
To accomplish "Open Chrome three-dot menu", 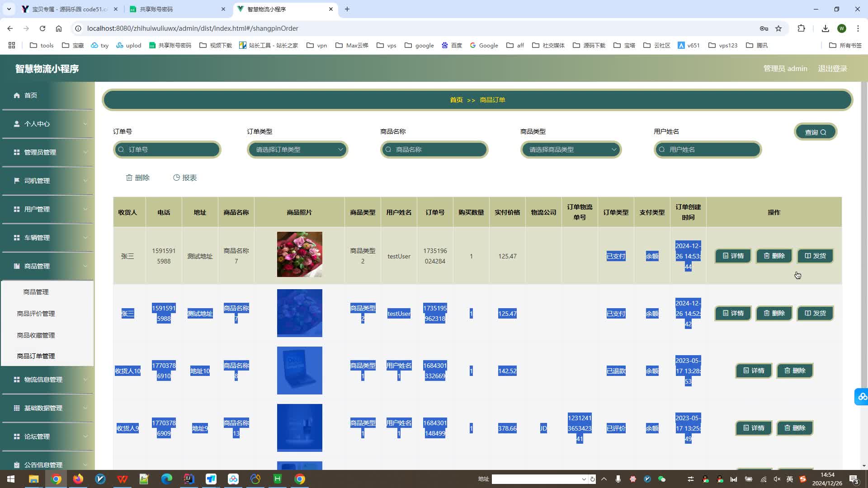I will [x=858, y=28].
